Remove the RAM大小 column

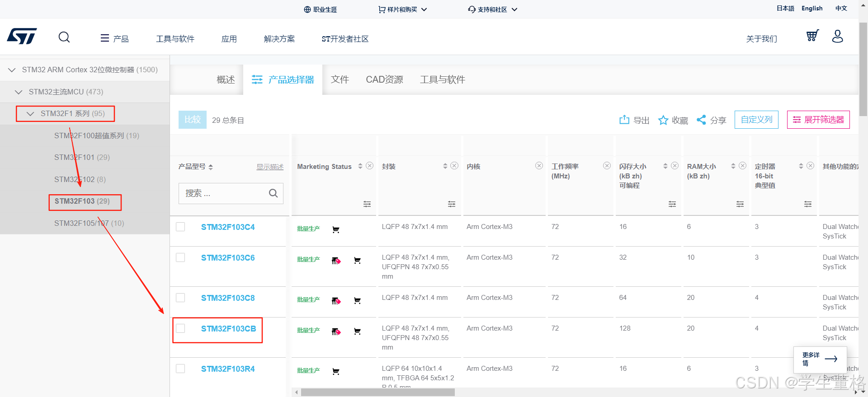[x=743, y=166]
